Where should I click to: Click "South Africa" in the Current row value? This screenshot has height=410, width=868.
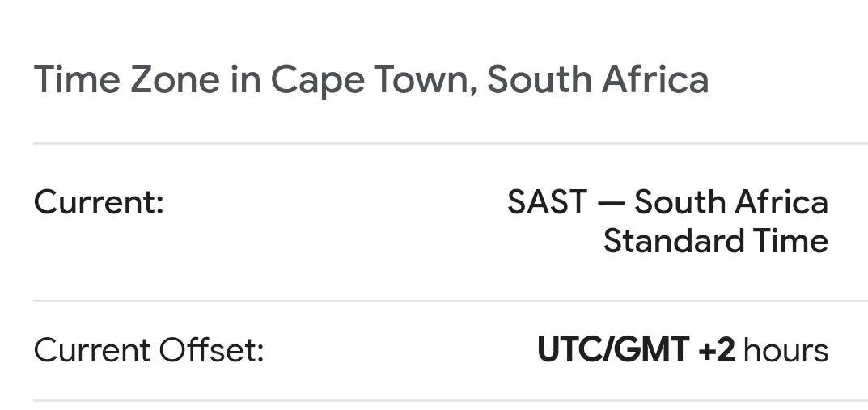tap(730, 202)
